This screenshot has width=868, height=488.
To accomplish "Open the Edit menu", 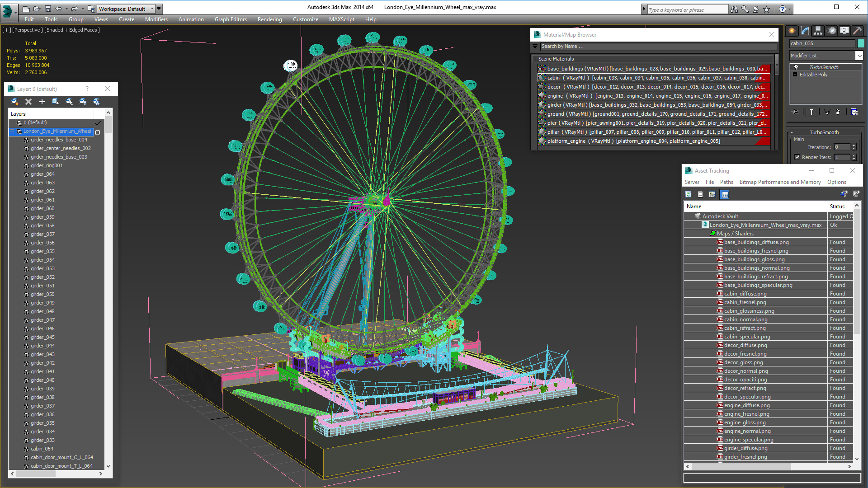I will tap(29, 19).
